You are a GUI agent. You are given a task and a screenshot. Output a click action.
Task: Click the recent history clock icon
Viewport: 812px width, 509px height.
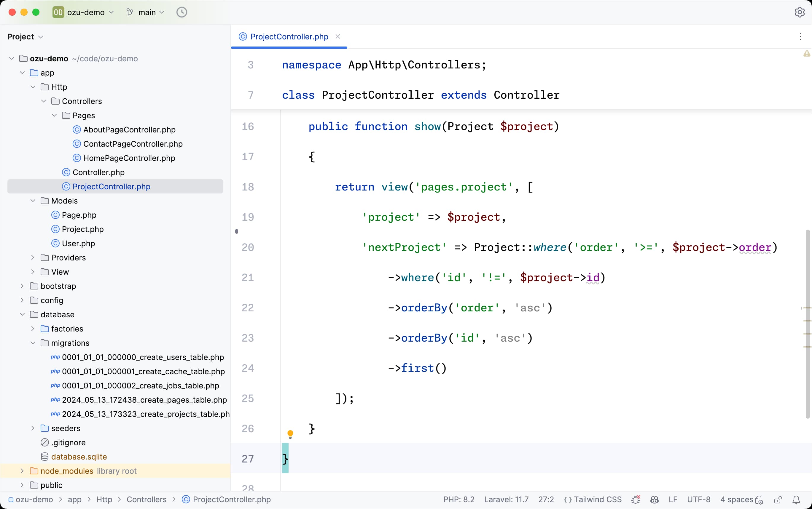181,12
